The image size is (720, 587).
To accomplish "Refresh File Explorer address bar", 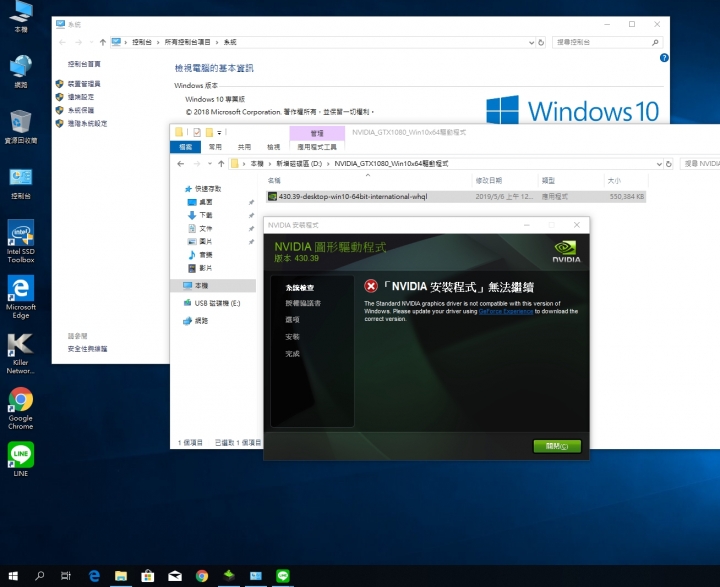I will click(x=669, y=164).
